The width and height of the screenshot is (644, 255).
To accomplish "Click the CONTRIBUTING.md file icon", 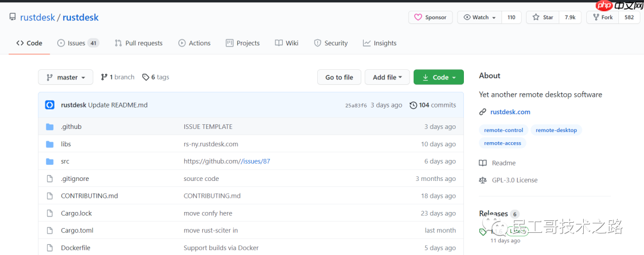I will click(49, 196).
